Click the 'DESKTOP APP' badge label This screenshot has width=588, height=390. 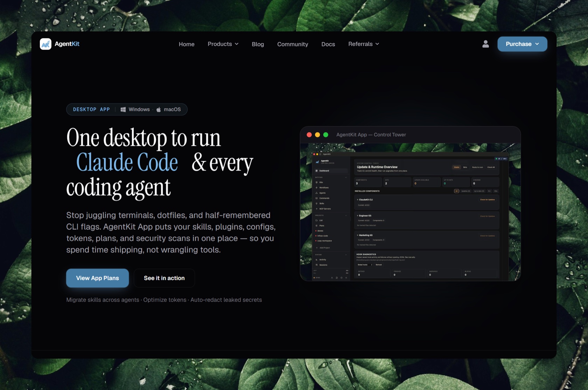click(91, 109)
